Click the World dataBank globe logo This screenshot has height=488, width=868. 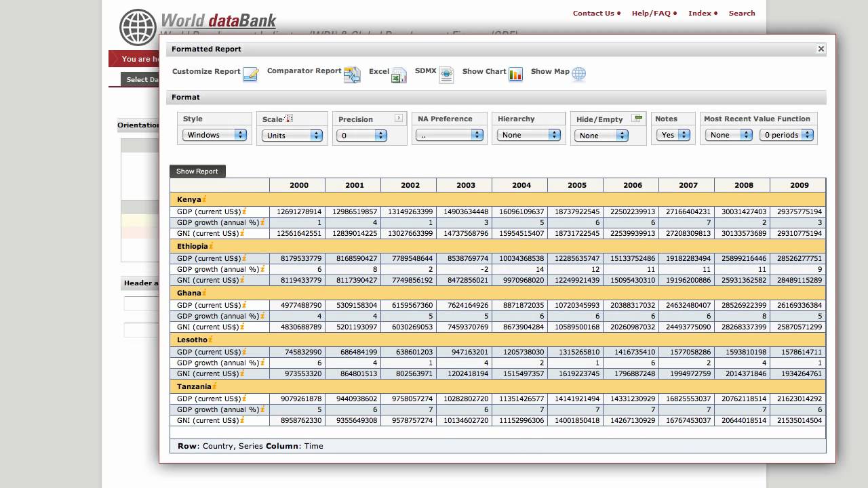click(x=138, y=27)
